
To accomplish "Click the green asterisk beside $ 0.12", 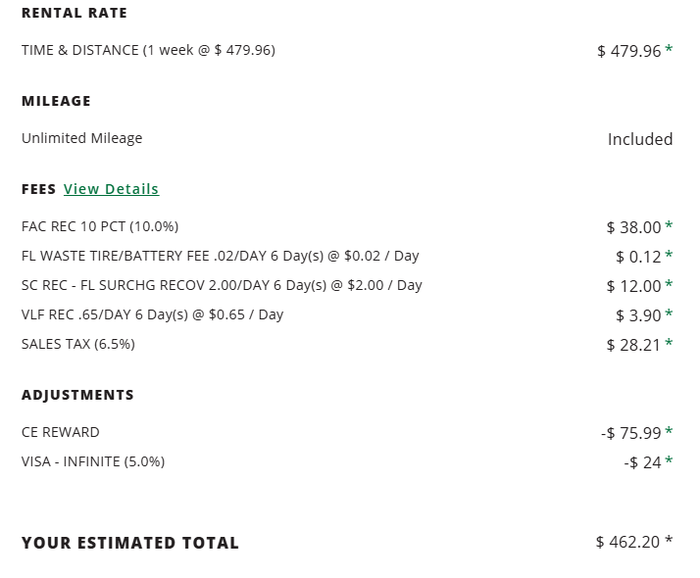I will (x=668, y=255).
